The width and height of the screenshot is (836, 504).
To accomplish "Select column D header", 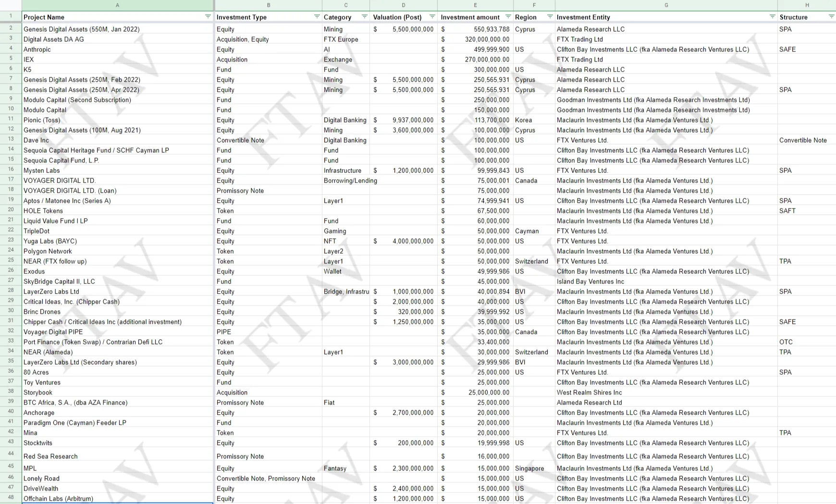I will coord(403,5).
